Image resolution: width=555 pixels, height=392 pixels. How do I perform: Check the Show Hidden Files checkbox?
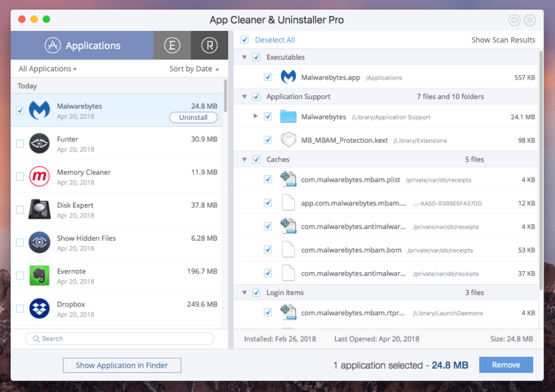[x=20, y=242]
